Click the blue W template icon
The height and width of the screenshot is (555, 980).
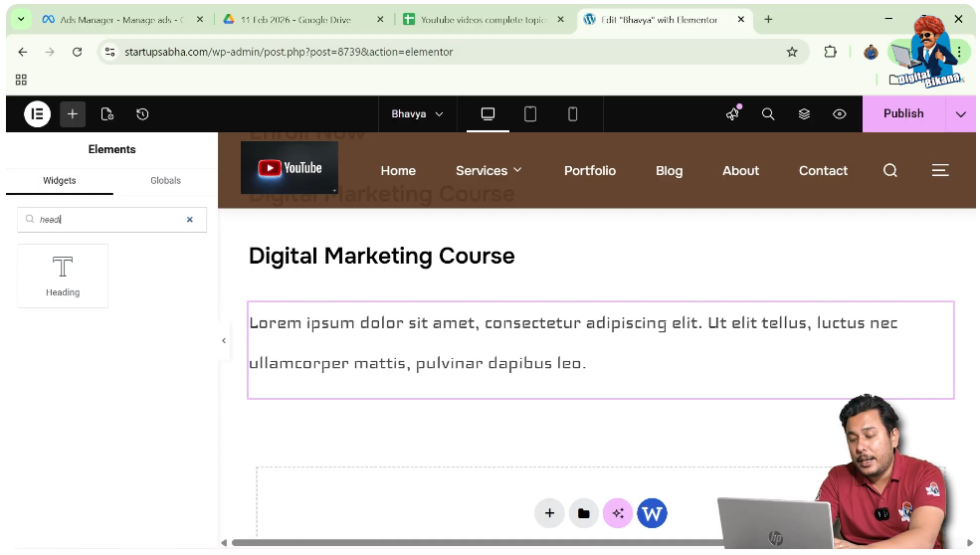[652, 513]
